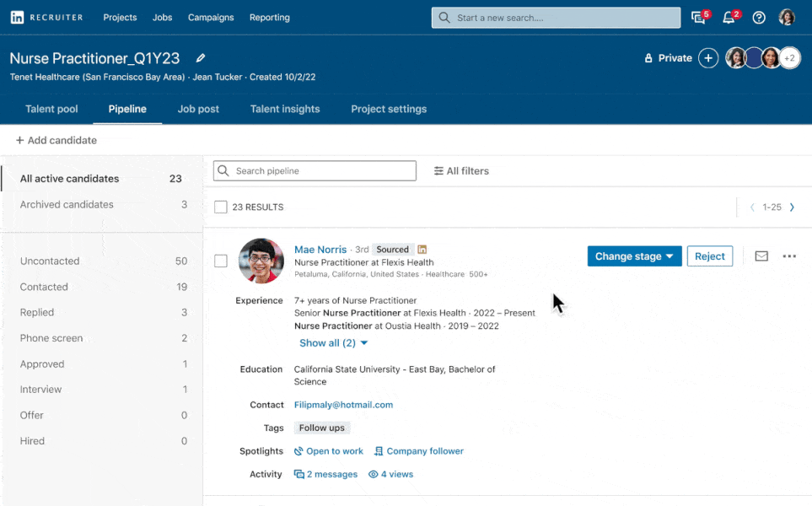
Task: Select Hired stage
Action: click(x=104, y=441)
